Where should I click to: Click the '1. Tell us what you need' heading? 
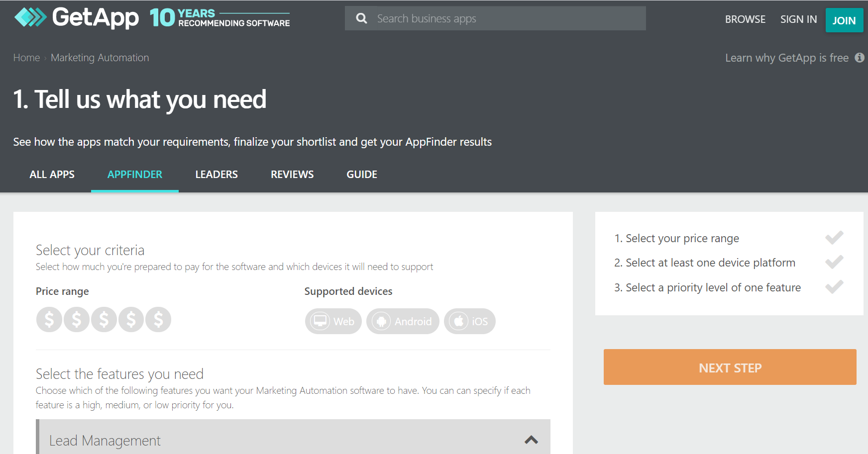(140, 99)
